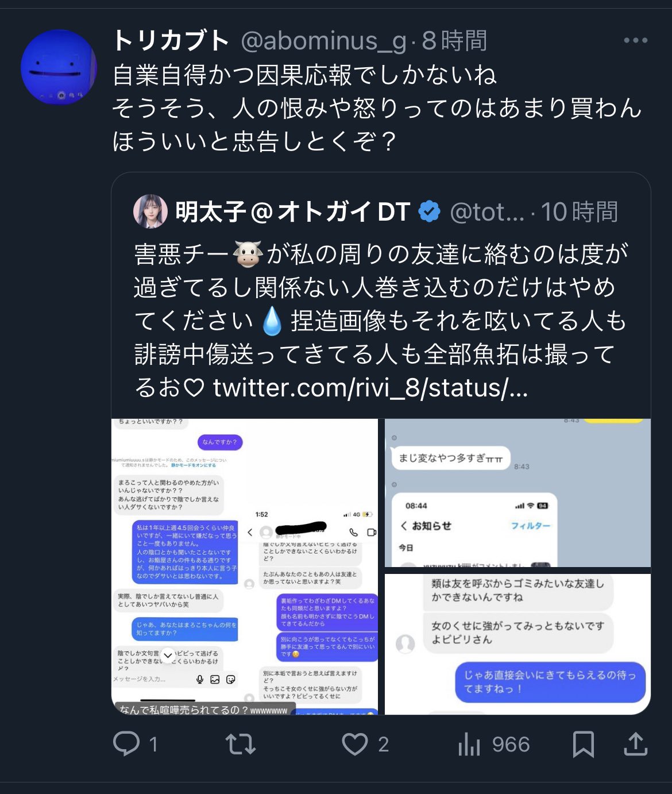Image resolution: width=672 pixels, height=794 pixels.
Task: Open the top-right LINE chat screenshot
Action: point(517,493)
